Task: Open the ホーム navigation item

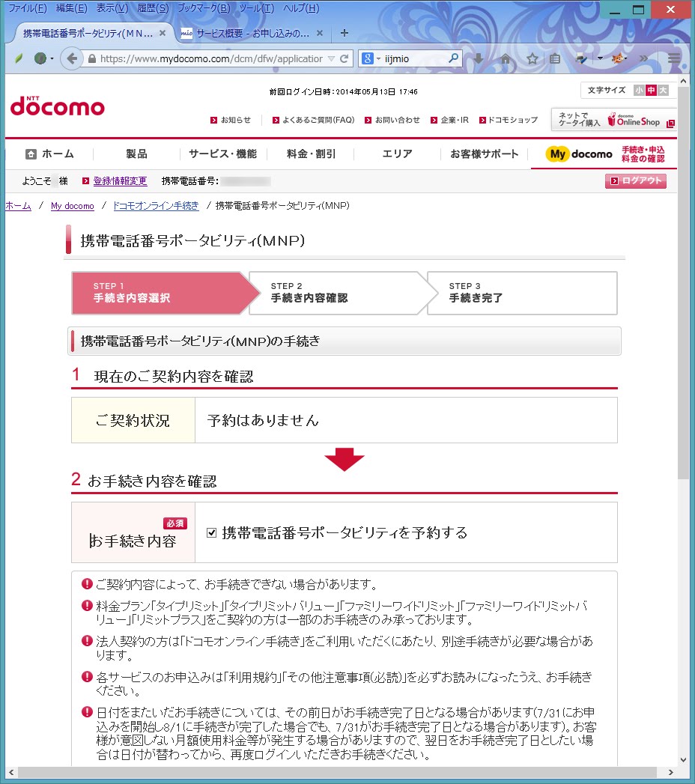Action: click(49, 154)
